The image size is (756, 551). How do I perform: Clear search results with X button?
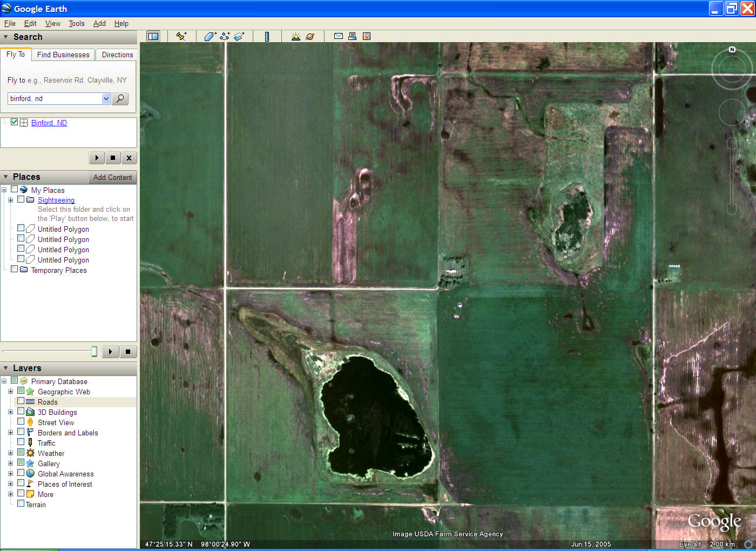[129, 158]
